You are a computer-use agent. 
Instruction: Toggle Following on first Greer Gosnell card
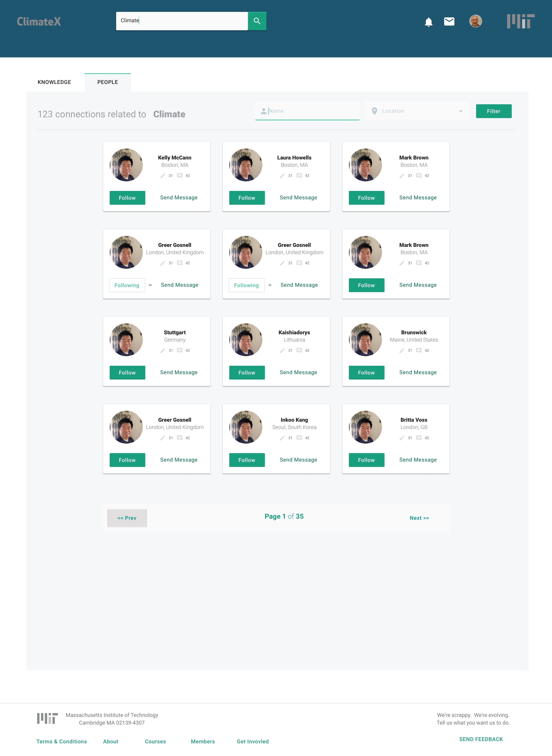(127, 285)
